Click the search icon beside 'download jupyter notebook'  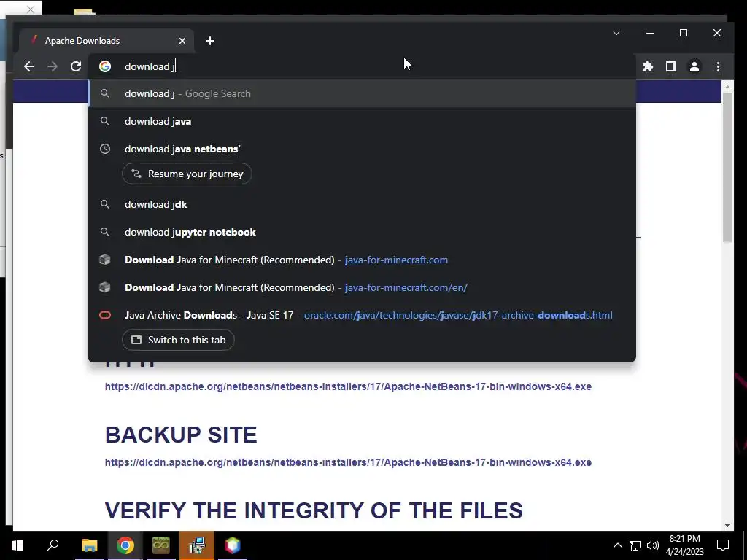[105, 232]
